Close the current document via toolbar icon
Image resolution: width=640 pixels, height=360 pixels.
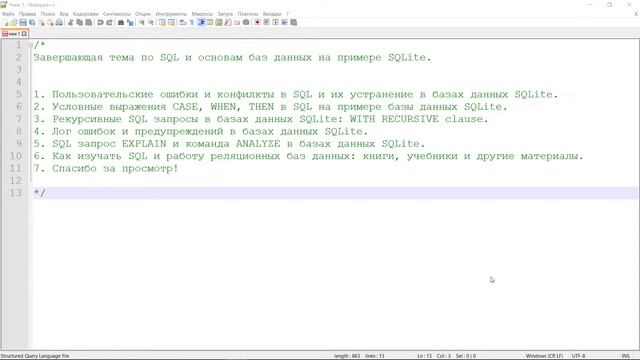click(42, 22)
